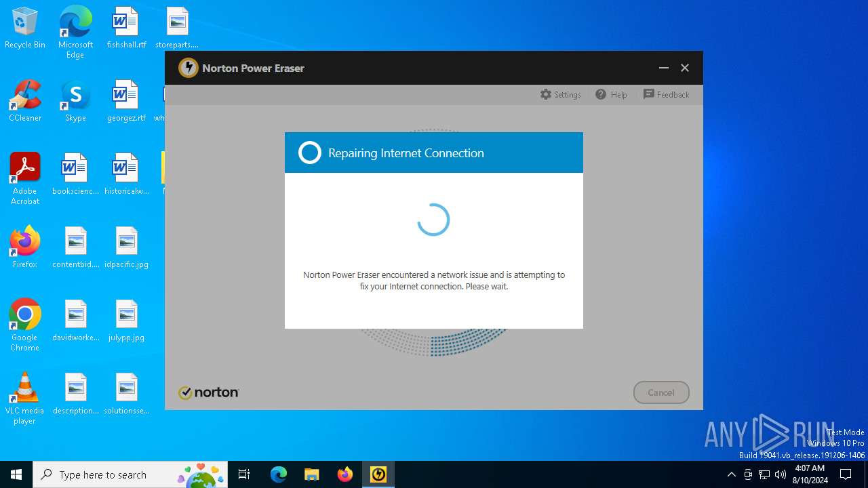This screenshot has width=868, height=488.
Task: Minimize the Norton Power Eraser window
Action: [664, 68]
